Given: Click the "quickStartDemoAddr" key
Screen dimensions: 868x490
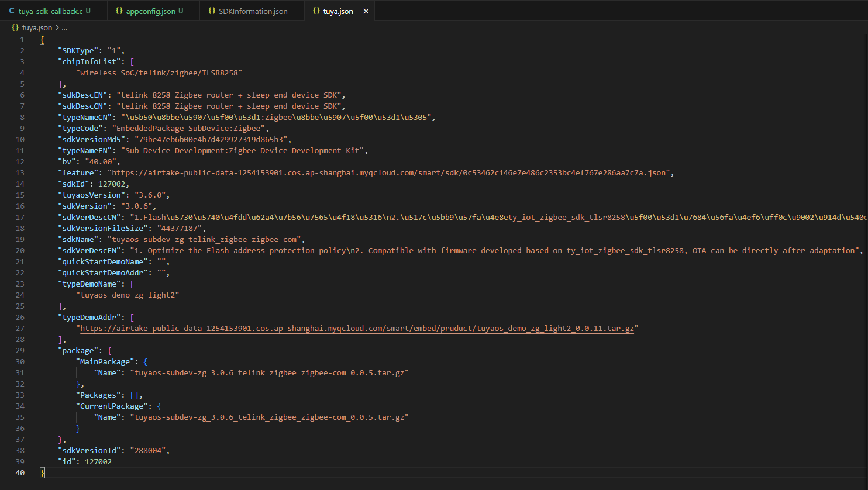Looking at the screenshot, I should (x=102, y=272).
